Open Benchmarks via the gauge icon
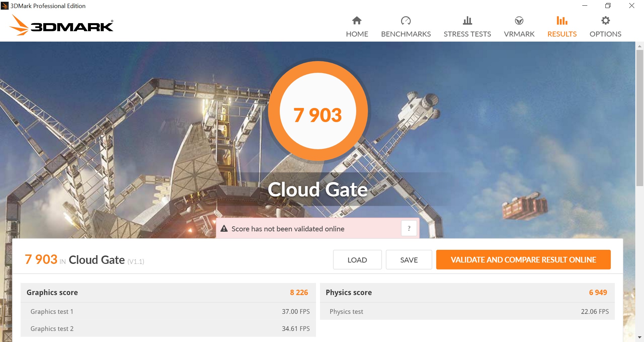 coord(406,21)
